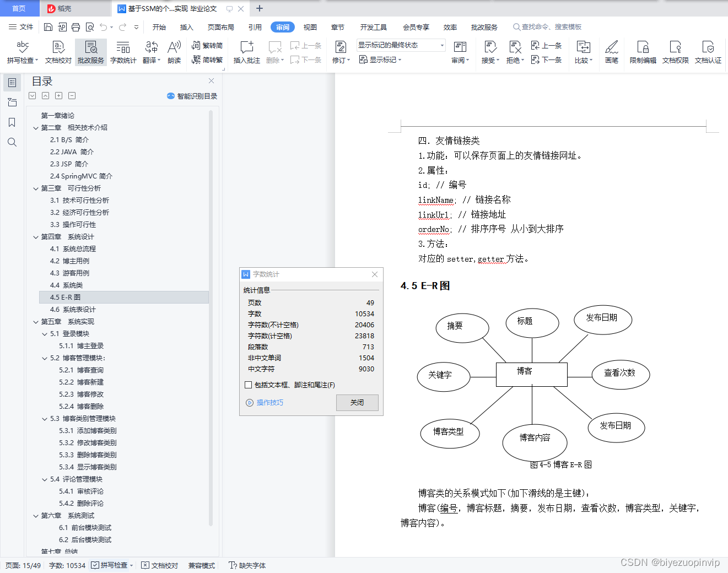Click the 修订 track changes icon
The height and width of the screenshot is (573, 728).
pyautogui.click(x=341, y=52)
